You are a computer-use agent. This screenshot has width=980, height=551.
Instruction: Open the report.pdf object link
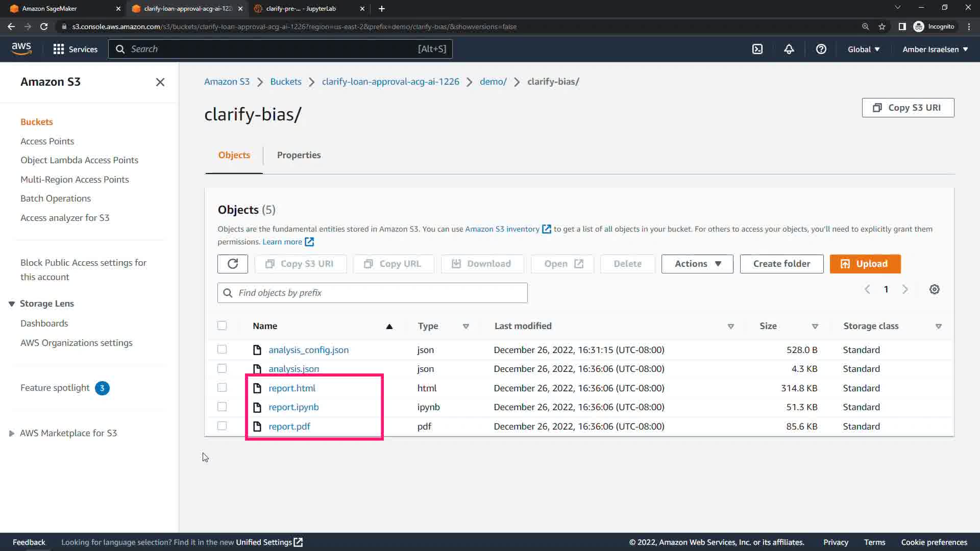(289, 427)
